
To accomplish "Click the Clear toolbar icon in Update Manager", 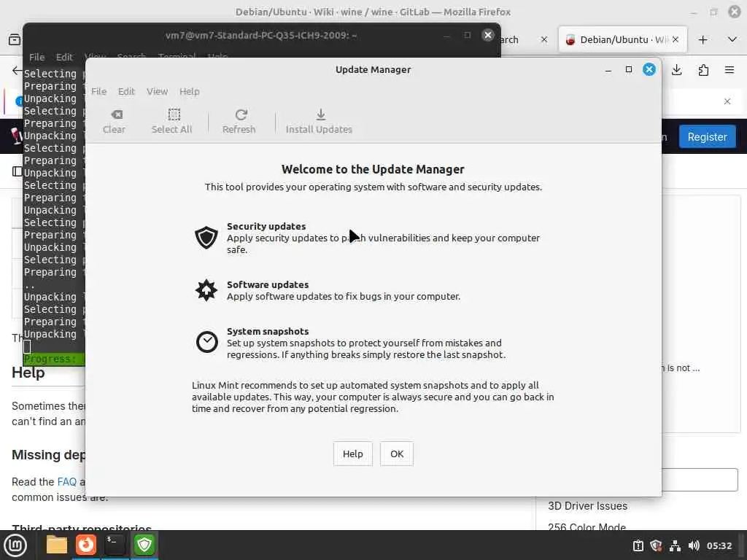I will (115, 122).
